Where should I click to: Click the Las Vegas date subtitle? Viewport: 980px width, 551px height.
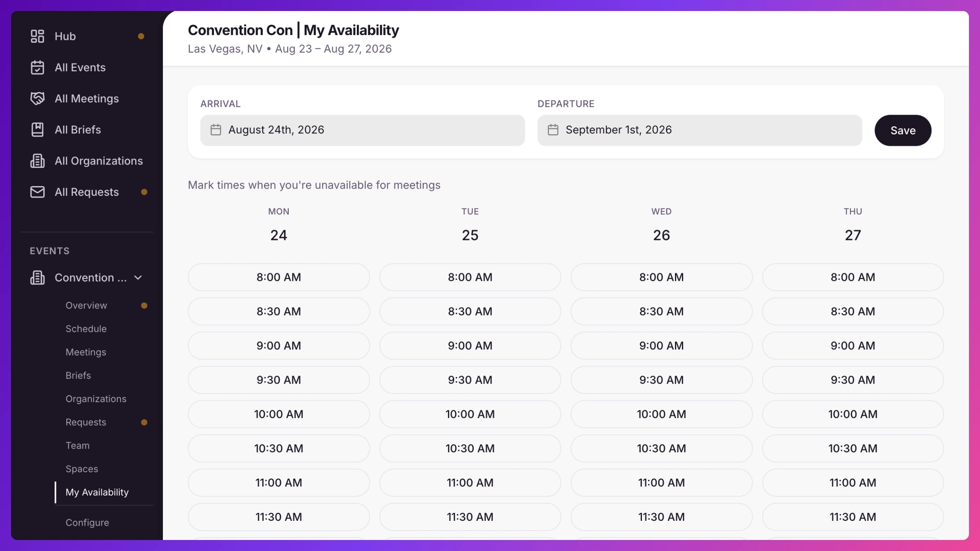click(x=290, y=49)
